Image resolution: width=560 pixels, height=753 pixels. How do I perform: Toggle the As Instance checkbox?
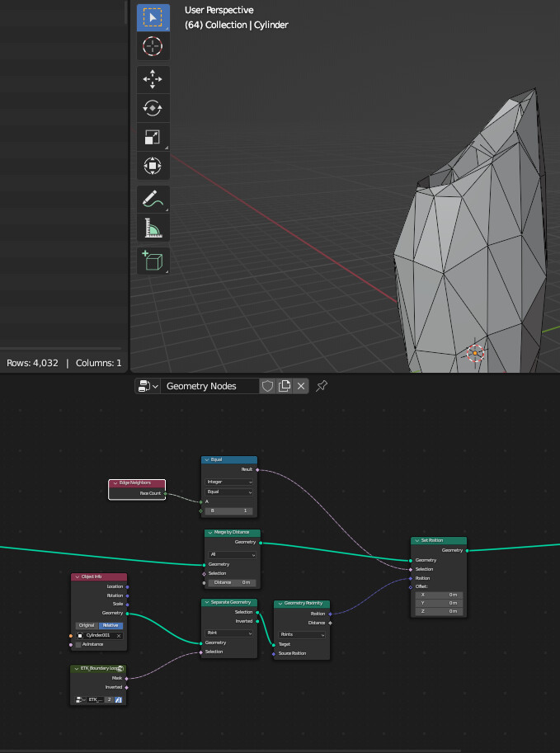78,645
